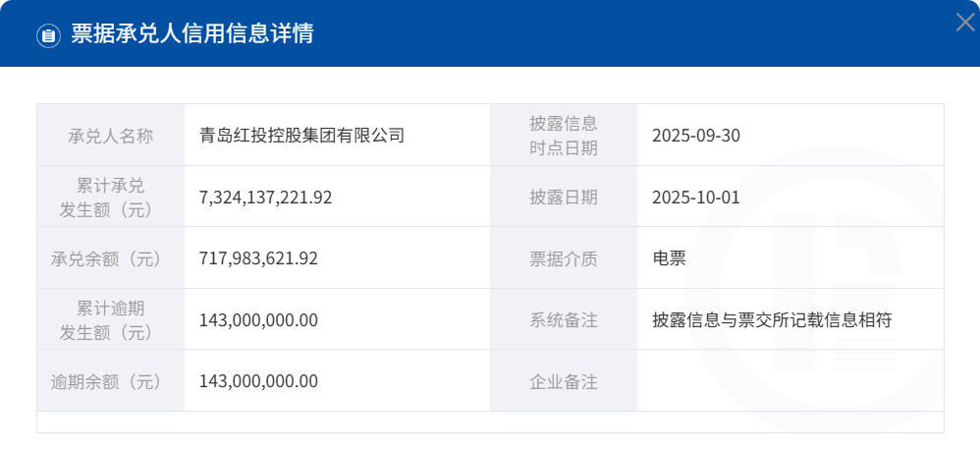Close the acceptor credit details dialog
This screenshot has height=455, width=980.
pos(964,23)
